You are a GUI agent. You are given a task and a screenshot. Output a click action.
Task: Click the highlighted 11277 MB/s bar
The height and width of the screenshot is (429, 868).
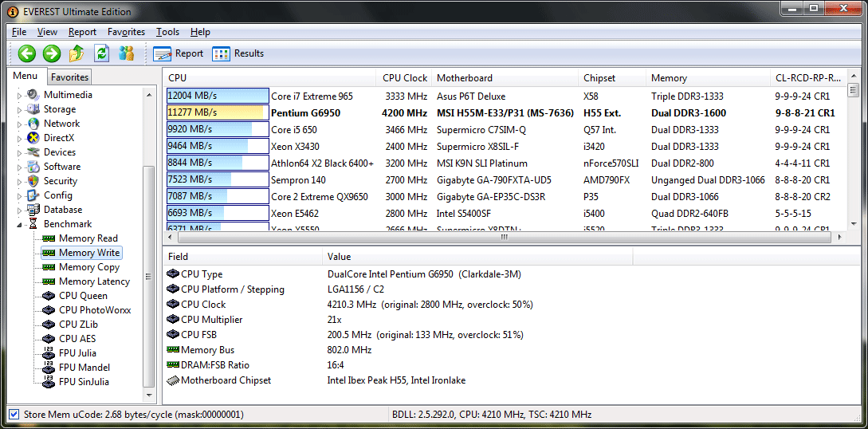click(218, 113)
